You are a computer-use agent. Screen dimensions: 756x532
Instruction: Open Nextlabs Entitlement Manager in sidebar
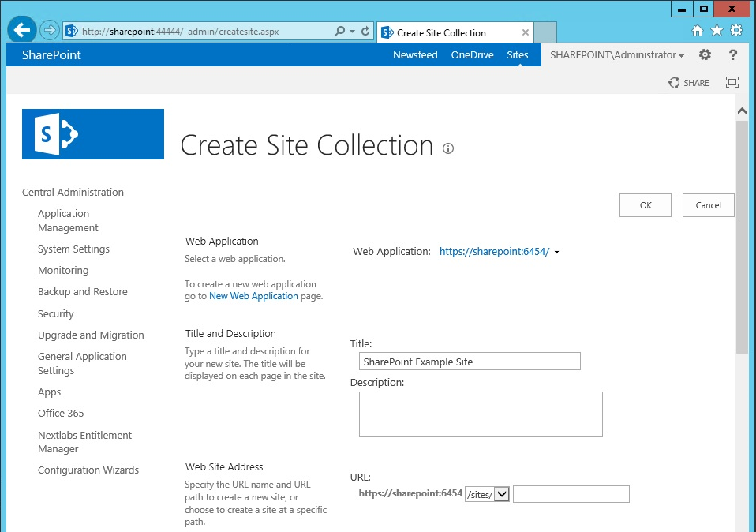84,442
